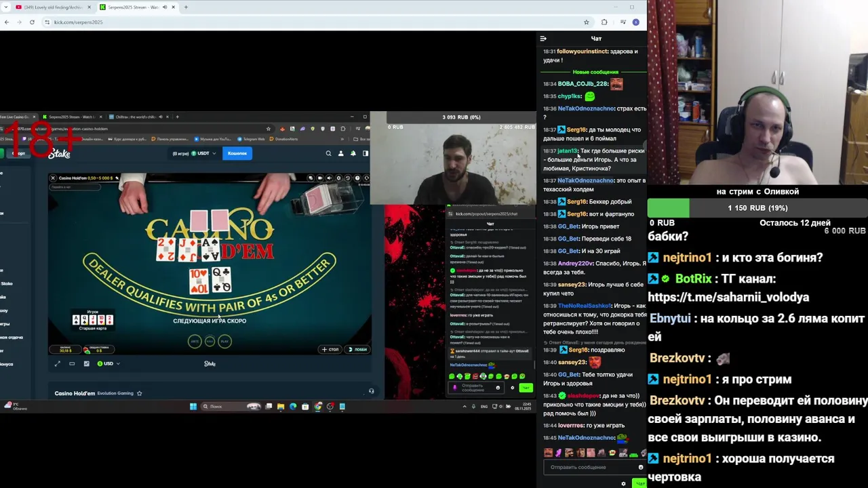Image resolution: width=868 pixels, height=488 pixels.
Task: Open Музыка для YouTube bookmark
Action: (214, 139)
